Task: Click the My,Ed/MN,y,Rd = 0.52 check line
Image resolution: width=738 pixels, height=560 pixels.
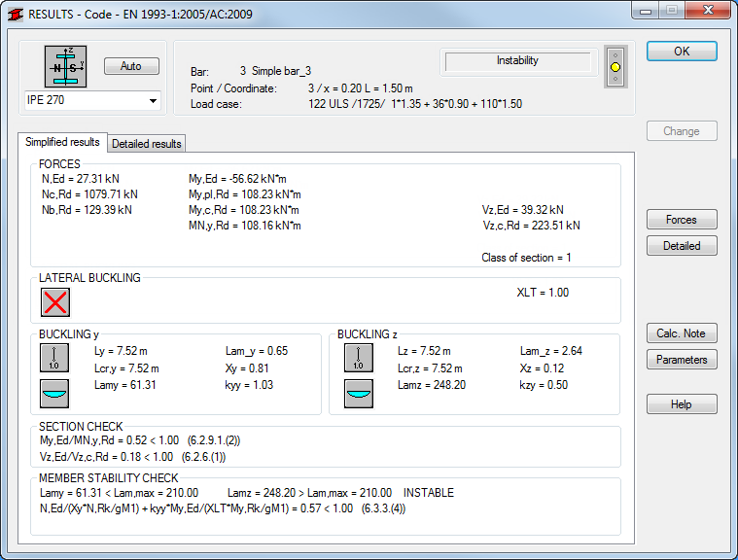Action: [x=140, y=440]
